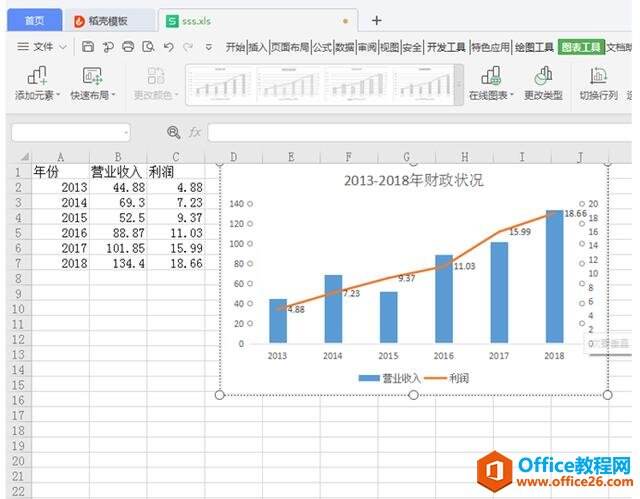Click the 利润 legend entry in chart
This screenshot has height=499, width=640.
[x=447, y=378]
